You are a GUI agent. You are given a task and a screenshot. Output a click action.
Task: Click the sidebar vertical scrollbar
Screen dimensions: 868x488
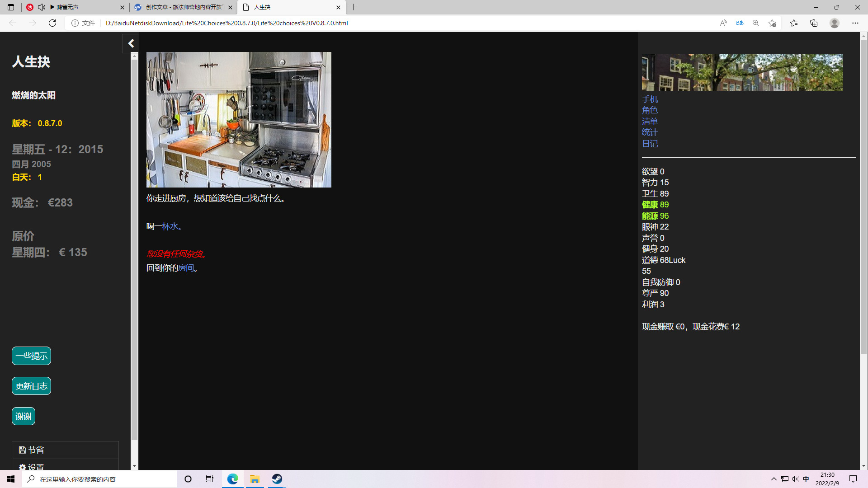coord(134,249)
